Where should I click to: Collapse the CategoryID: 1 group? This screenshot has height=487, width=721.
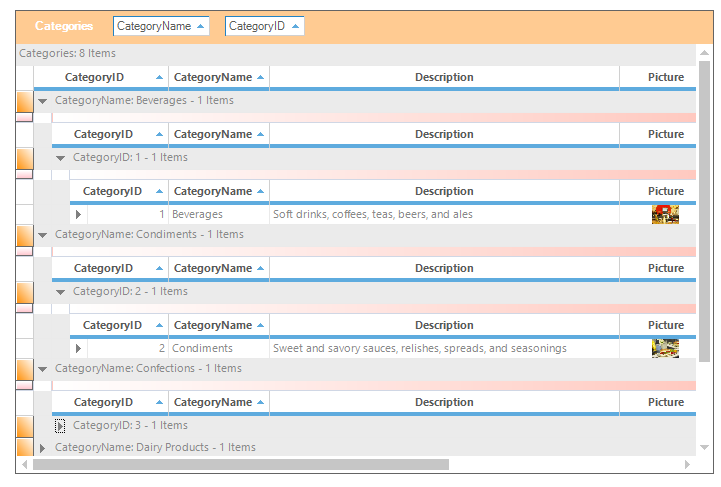tap(60, 158)
